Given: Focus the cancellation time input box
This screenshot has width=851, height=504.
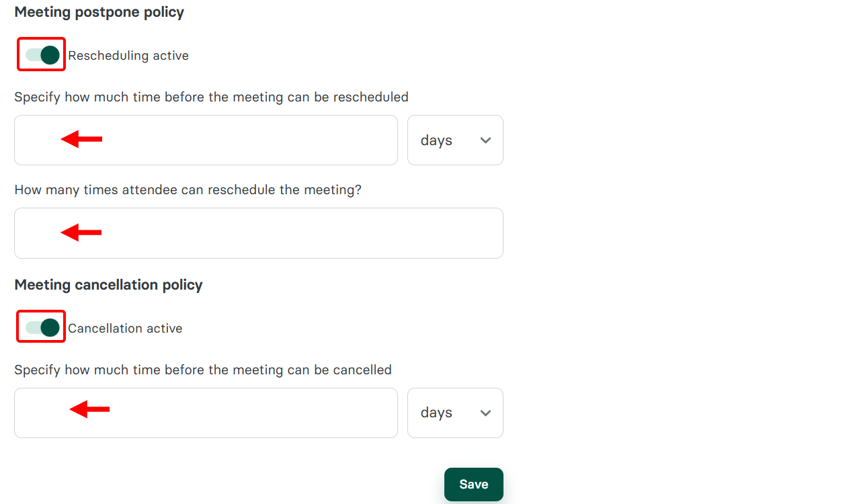Looking at the screenshot, I should [x=206, y=413].
